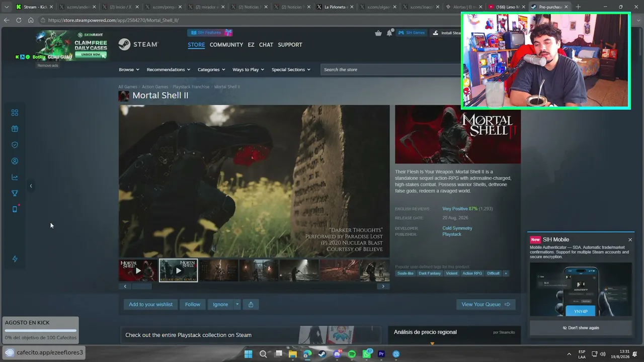The height and width of the screenshot is (362, 644).
Task: Click Add to your wishlist
Action: tap(150, 304)
